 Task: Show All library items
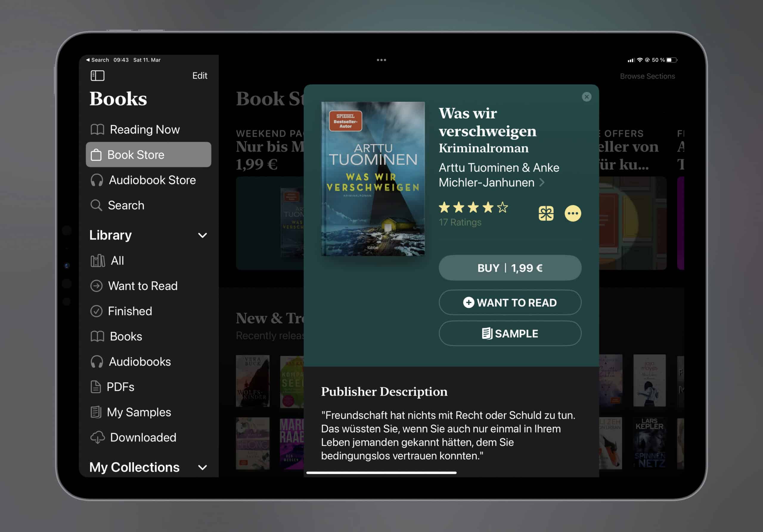click(x=148, y=261)
